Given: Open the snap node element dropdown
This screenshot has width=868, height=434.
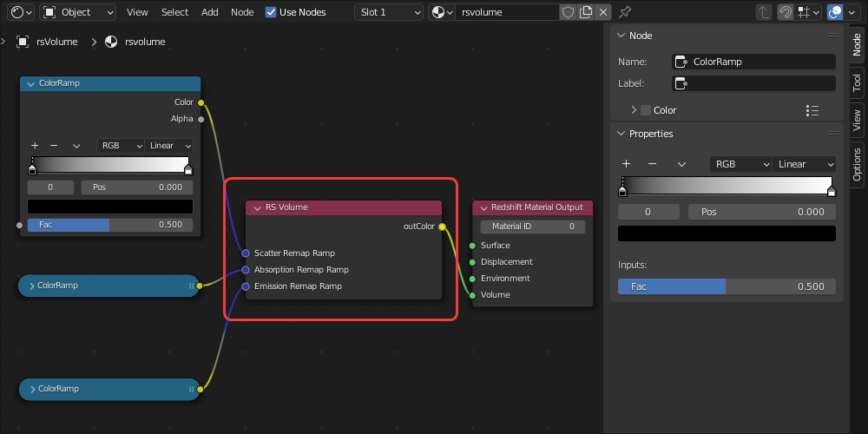Looking at the screenshot, I should point(808,12).
